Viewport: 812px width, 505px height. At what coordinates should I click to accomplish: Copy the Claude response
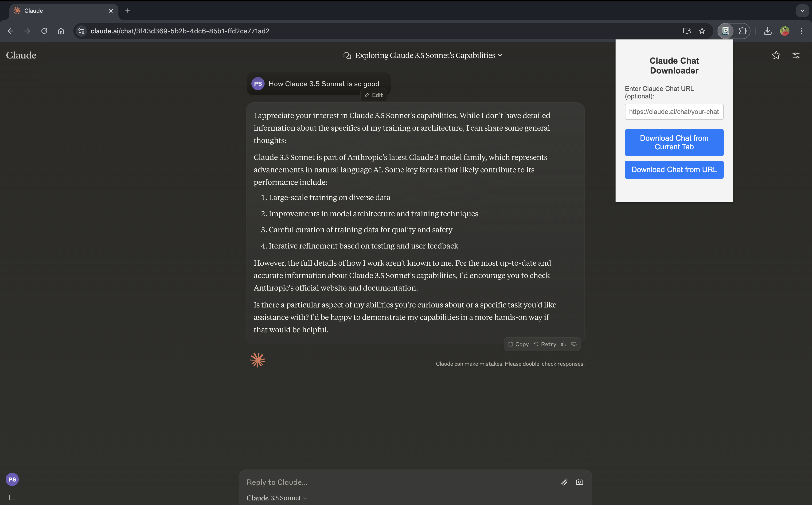[518, 344]
